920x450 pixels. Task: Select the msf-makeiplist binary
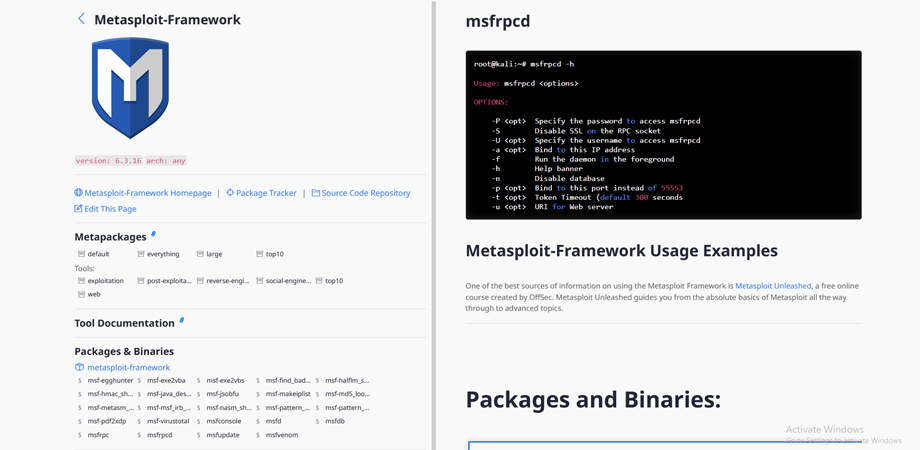point(288,394)
